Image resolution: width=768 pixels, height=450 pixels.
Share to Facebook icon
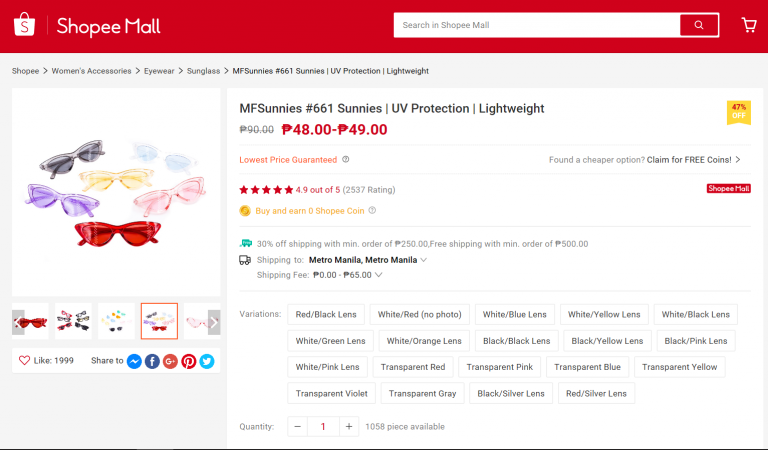click(152, 361)
